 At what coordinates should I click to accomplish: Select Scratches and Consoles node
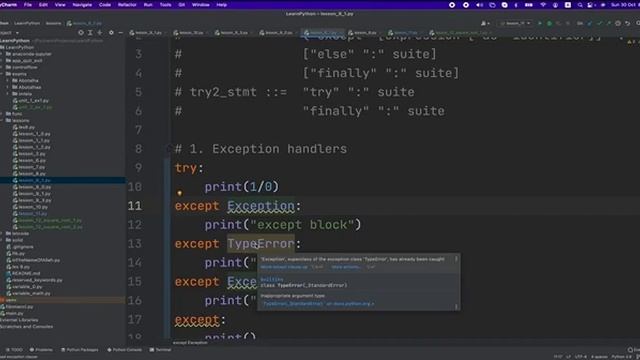coord(27,327)
